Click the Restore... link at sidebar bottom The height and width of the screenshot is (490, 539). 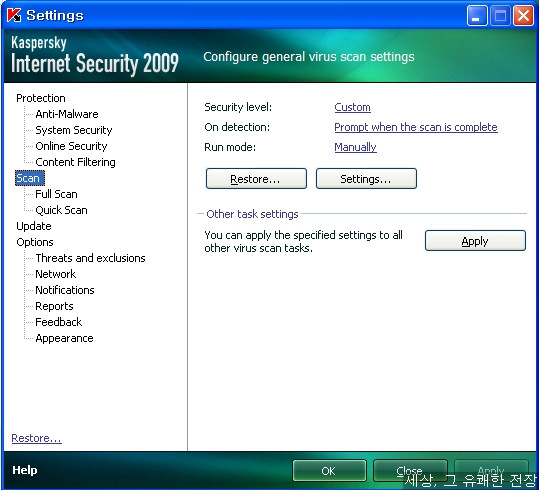[36, 438]
